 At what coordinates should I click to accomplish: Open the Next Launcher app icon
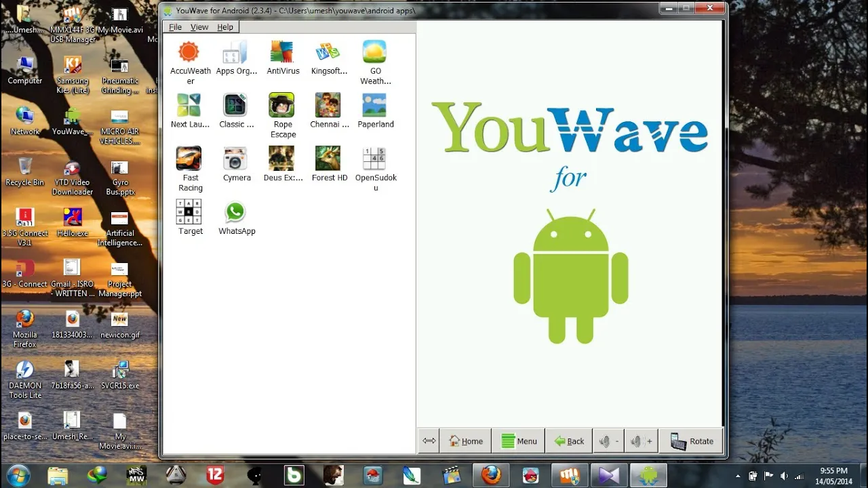(189, 105)
